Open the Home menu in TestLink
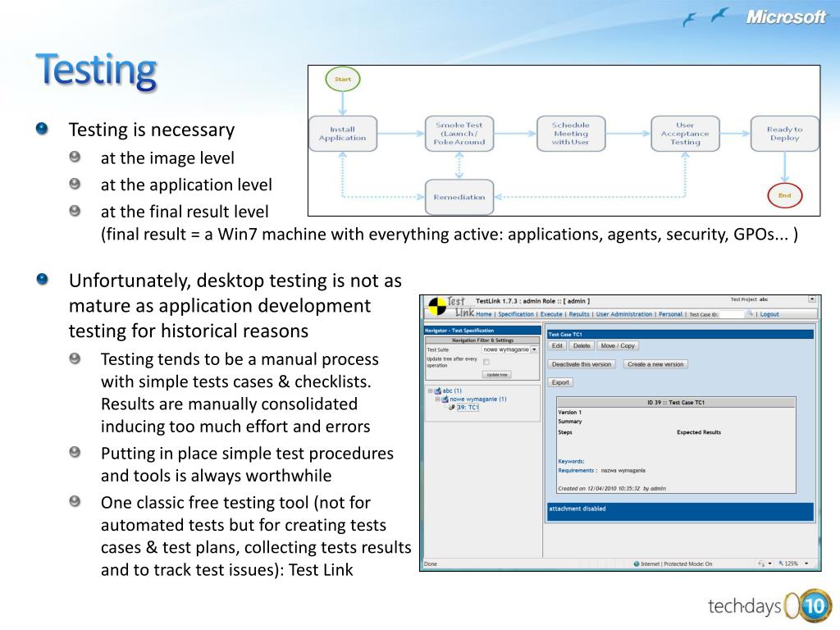Screen dimensions: 840x630 pyautogui.click(x=484, y=314)
